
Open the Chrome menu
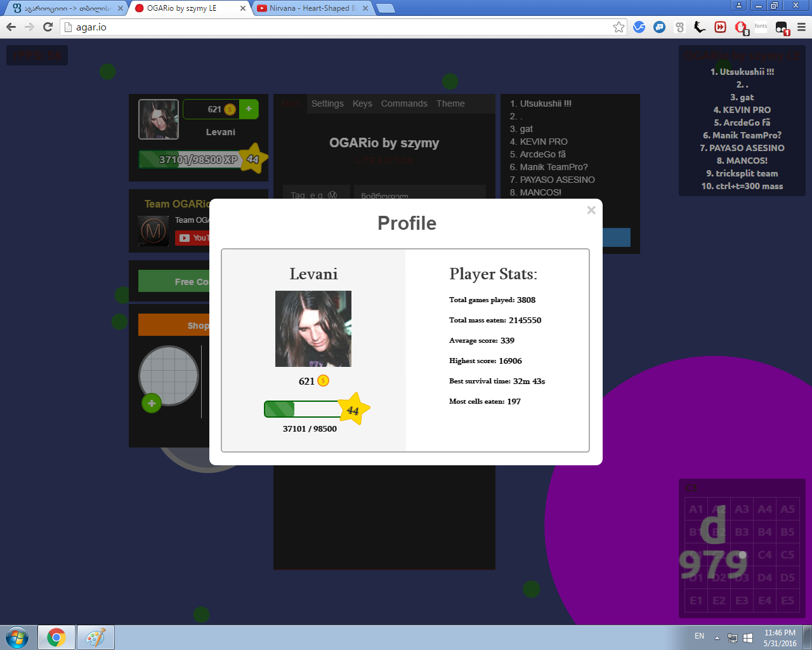[x=801, y=27]
